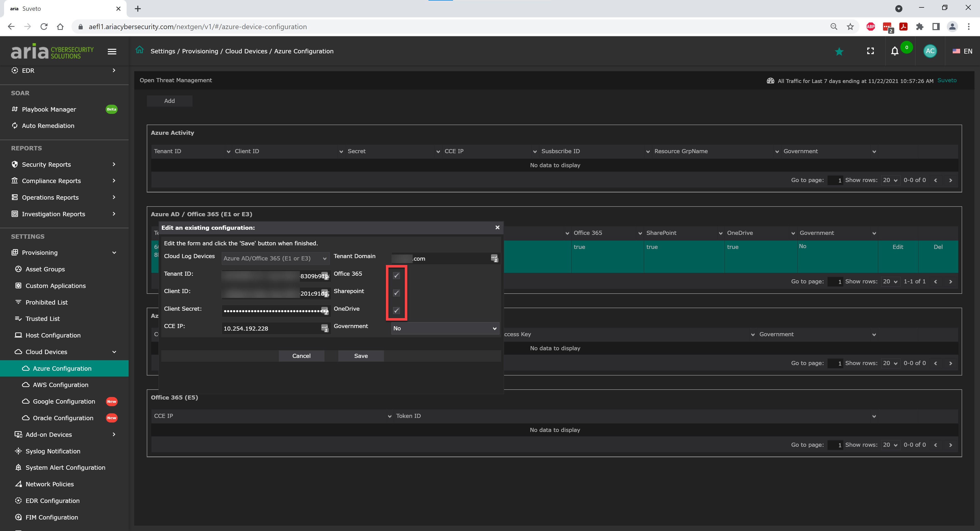This screenshot has height=531, width=980.
Task: Open the Cloud Log Devices dropdown
Action: (x=275, y=258)
